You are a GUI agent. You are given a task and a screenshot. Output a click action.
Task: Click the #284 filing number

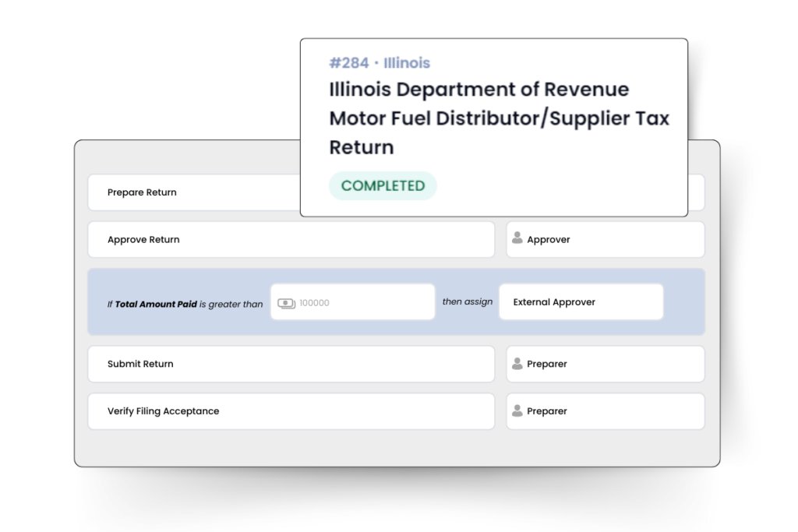tap(348, 63)
